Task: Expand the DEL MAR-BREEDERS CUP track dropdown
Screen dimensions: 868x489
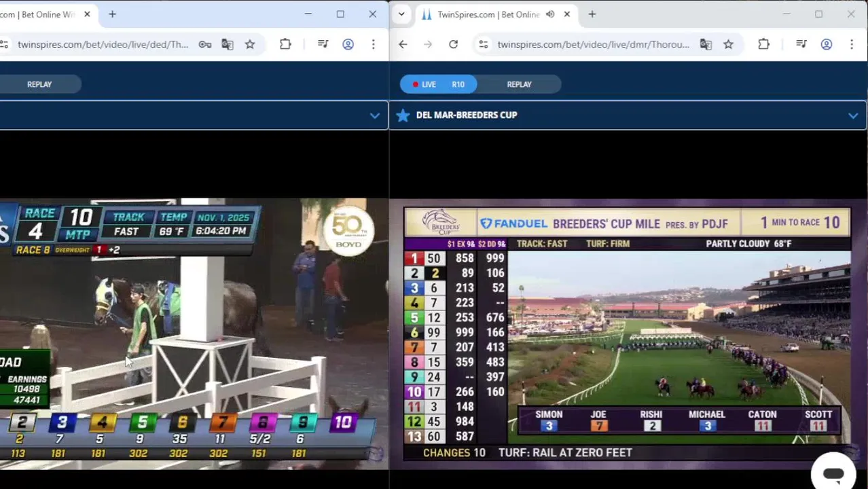Action: tap(853, 115)
